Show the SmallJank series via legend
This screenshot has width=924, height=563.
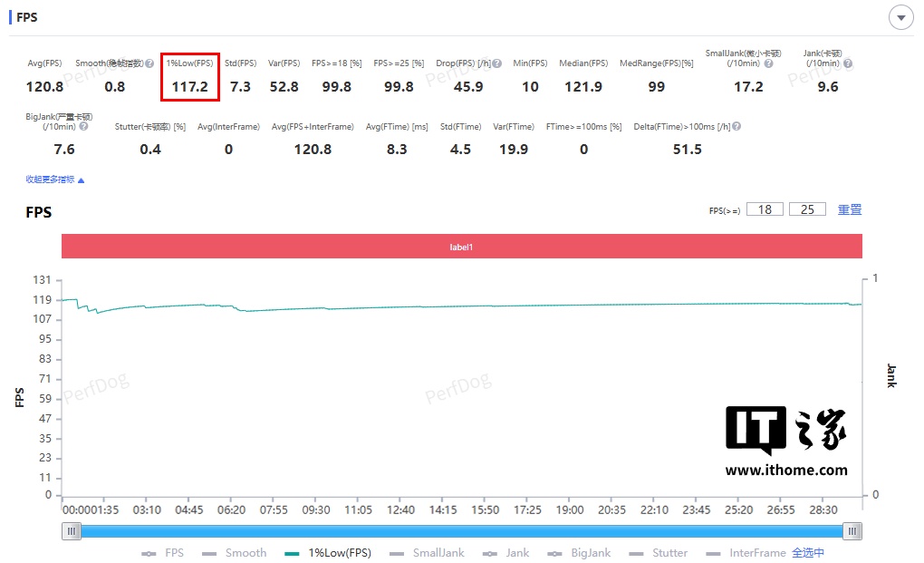(427, 553)
